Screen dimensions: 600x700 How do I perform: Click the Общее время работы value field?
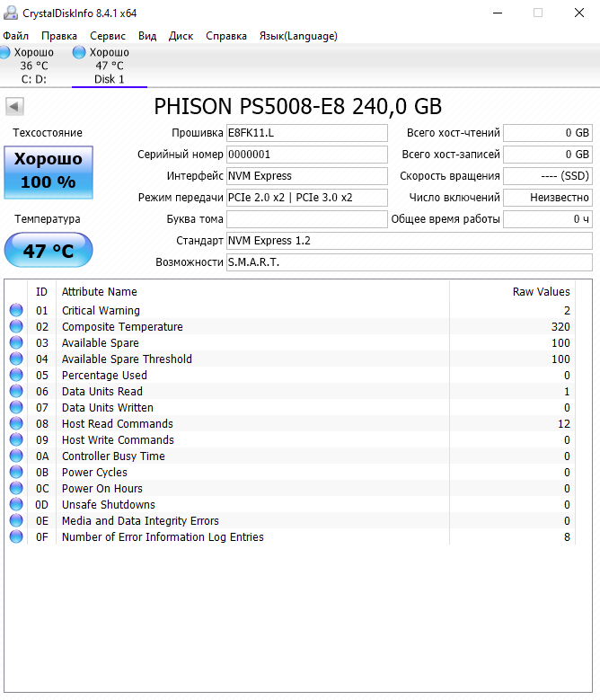click(x=548, y=219)
